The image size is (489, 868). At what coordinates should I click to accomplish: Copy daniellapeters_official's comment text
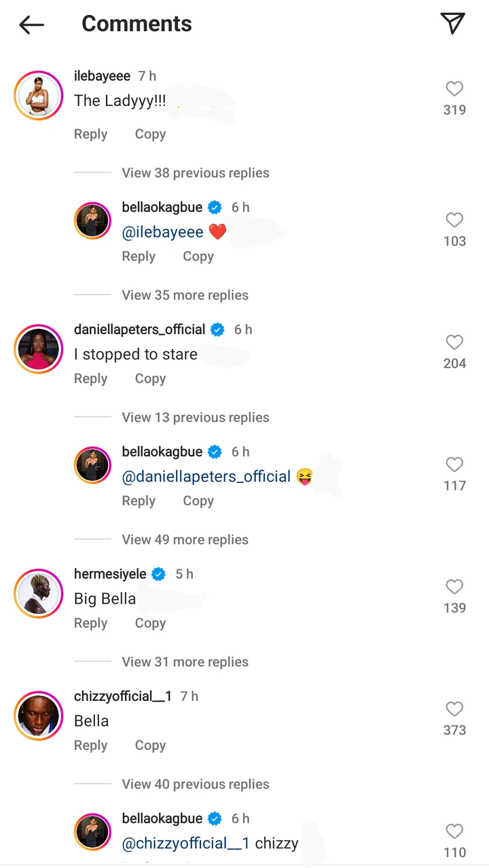pyautogui.click(x=150, y=379)
